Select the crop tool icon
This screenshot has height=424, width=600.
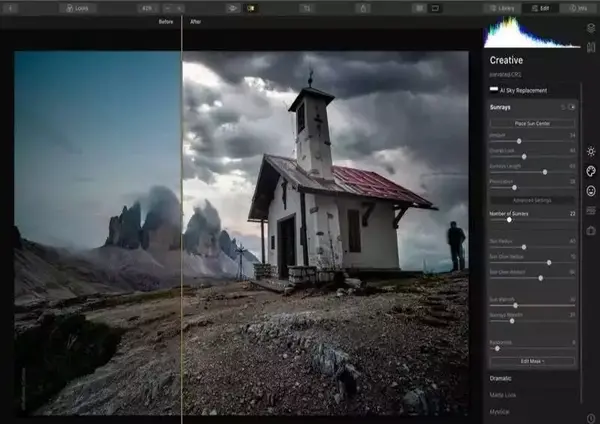click(307, 8)
